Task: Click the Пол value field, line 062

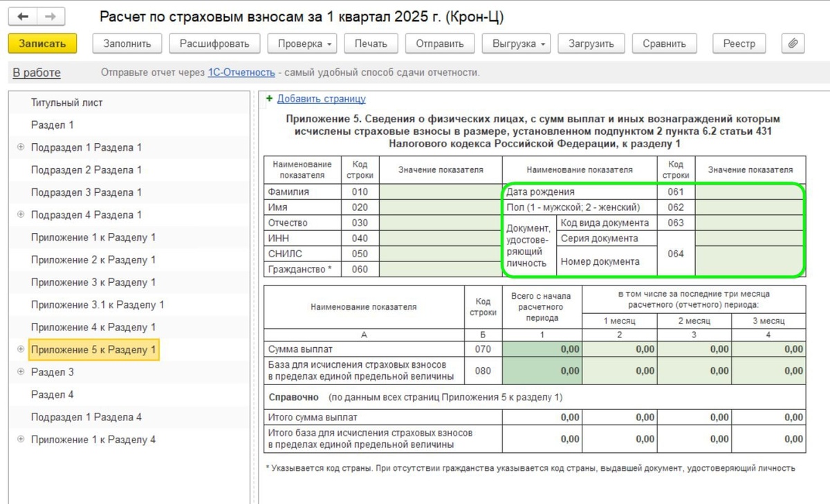Action: (x=750, y=207)
